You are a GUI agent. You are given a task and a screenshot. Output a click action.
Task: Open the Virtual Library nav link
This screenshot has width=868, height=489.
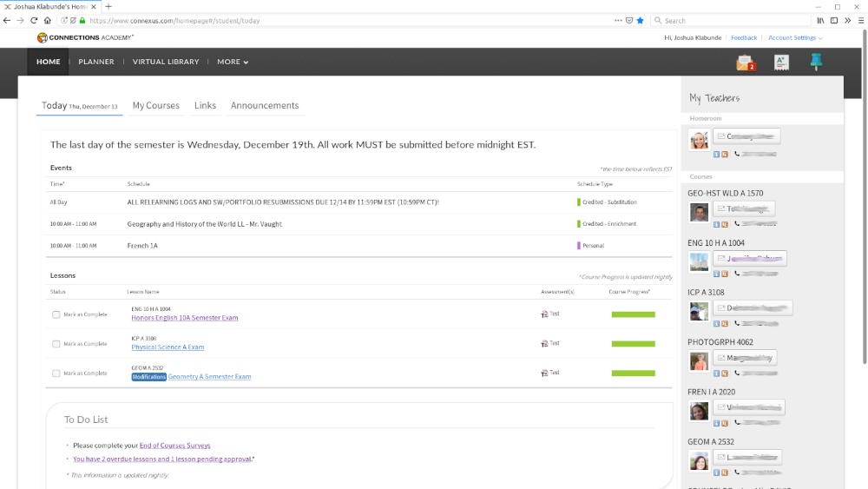tap(166, 62)
